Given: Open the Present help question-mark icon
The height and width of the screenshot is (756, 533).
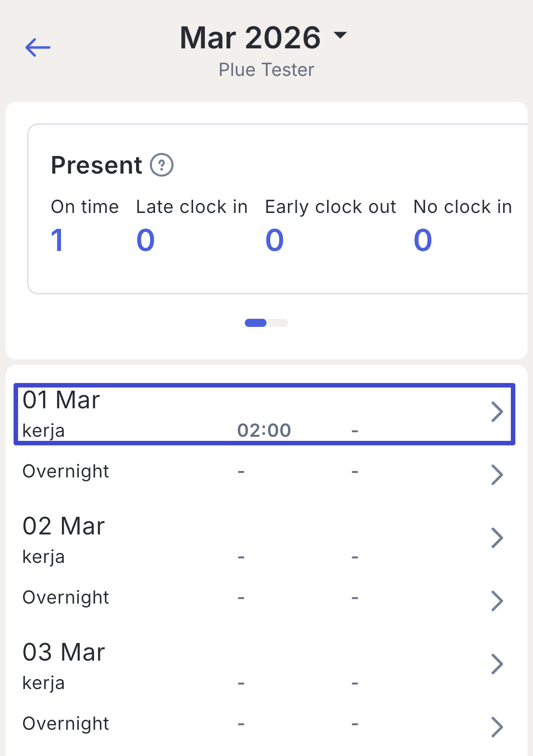Looking at the screenshot, I should point(161,165).
